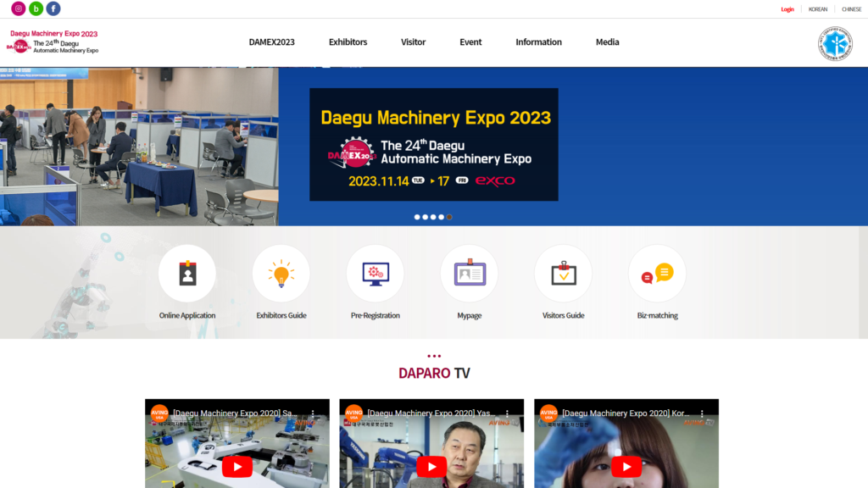Click AVING channel avatar on third video

coord(548,413)
